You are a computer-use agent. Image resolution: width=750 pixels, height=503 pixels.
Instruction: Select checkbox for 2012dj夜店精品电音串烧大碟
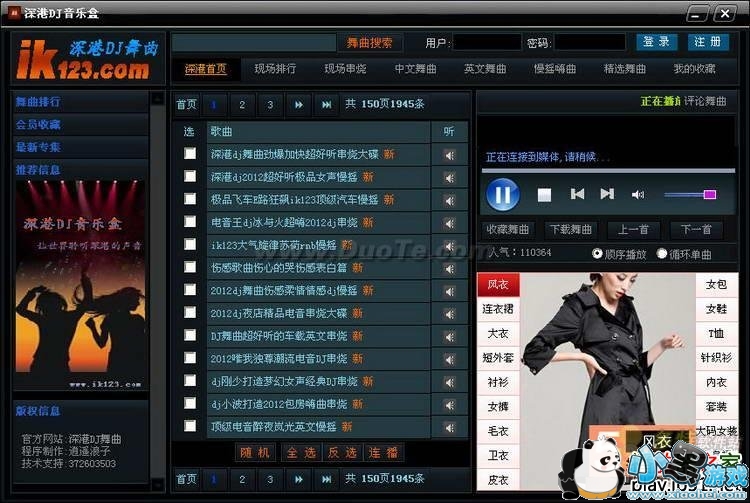tap(190, 312)
